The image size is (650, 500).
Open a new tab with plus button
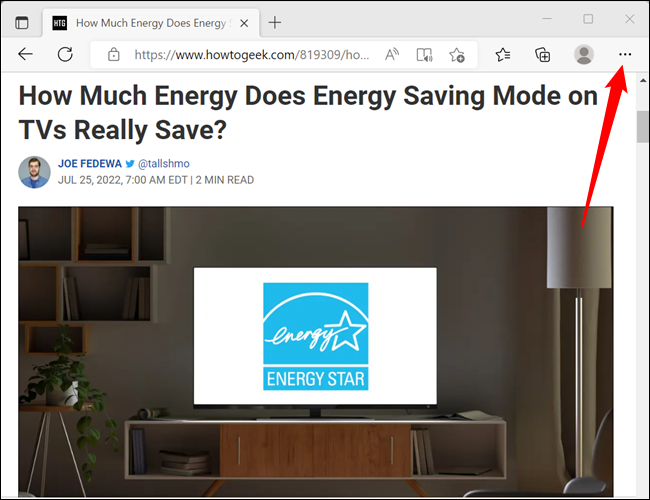click(275, 22)
